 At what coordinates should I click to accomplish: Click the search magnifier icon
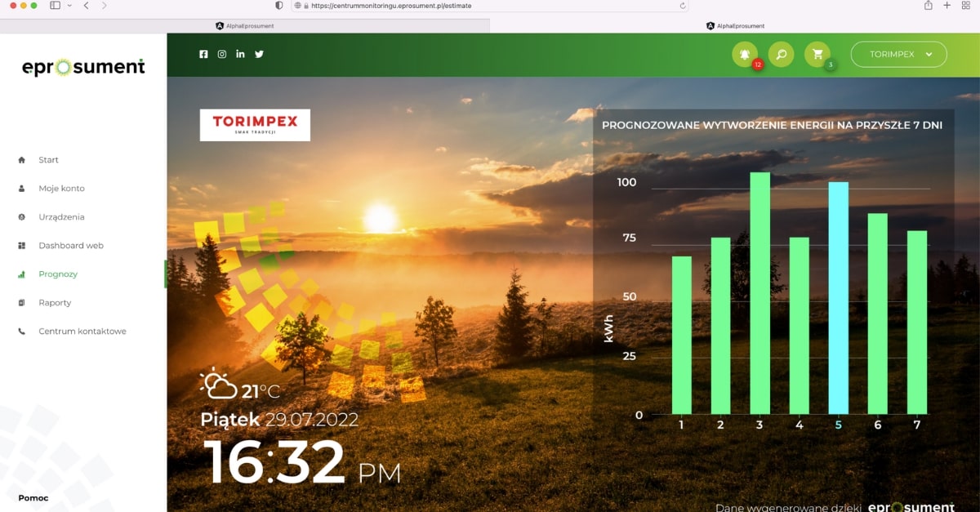[x=781, y=55]
